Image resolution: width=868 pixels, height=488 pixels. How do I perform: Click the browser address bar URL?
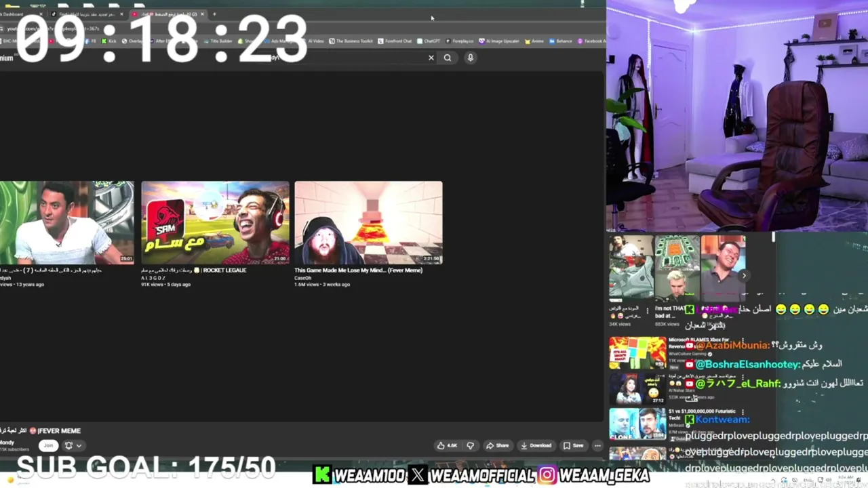[x=54, y=28]
